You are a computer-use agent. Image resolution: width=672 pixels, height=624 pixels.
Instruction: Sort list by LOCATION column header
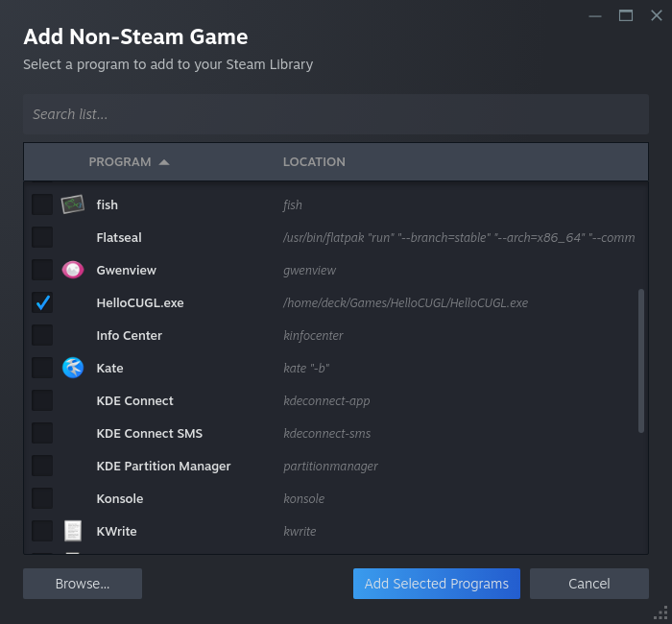[x=314, y=162]
